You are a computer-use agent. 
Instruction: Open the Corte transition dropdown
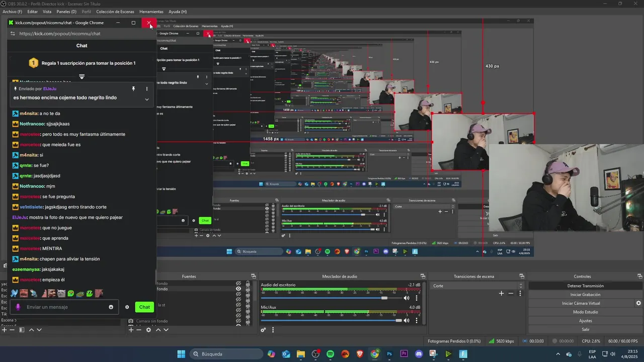477,286
